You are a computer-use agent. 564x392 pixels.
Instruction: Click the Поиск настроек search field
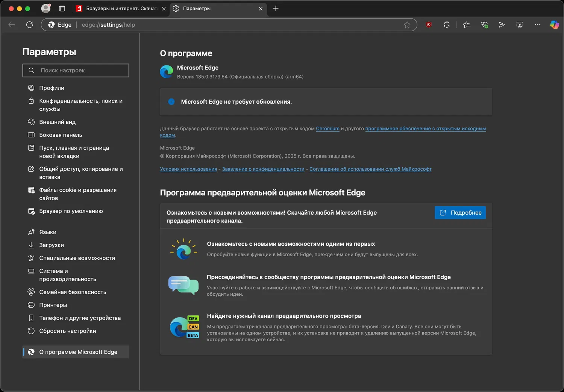[76, 70]
